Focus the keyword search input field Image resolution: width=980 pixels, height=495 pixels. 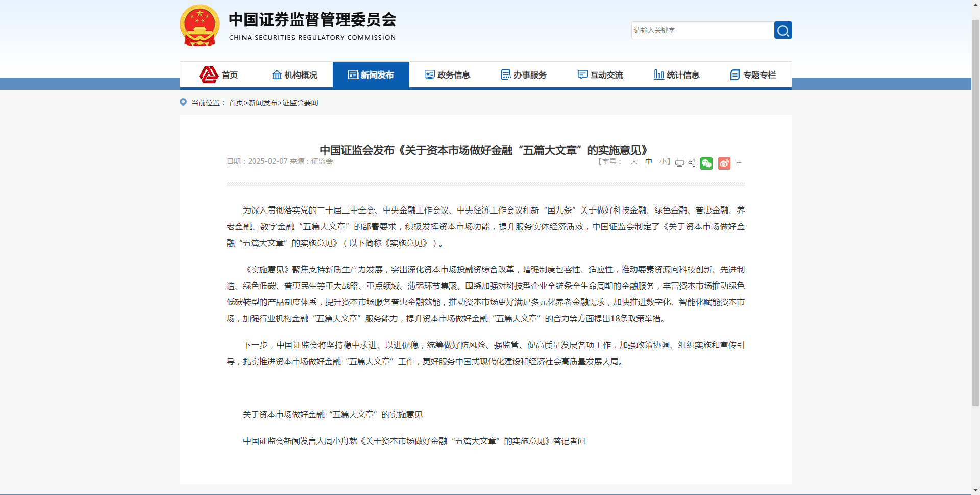point(702,30)
